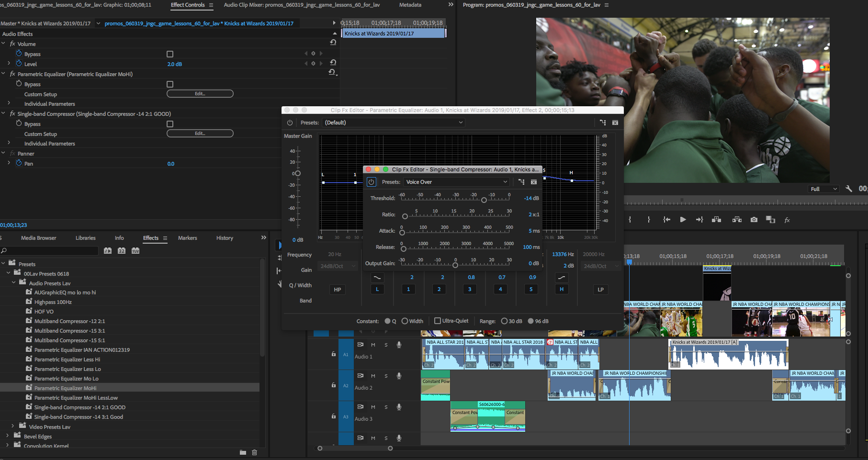Expand Parametric Equalizer Individual Parameters
The width and height of the screenshot is (868, 460).
click(9, 103)
